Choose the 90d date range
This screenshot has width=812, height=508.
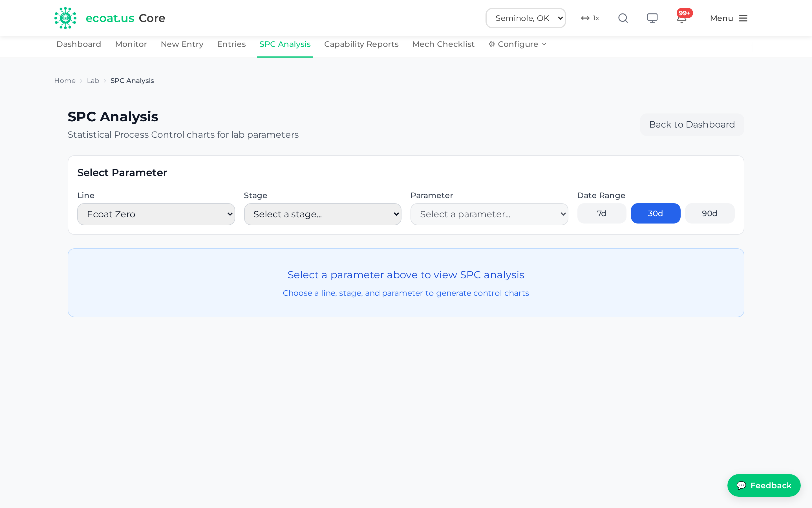pos(709,213)
